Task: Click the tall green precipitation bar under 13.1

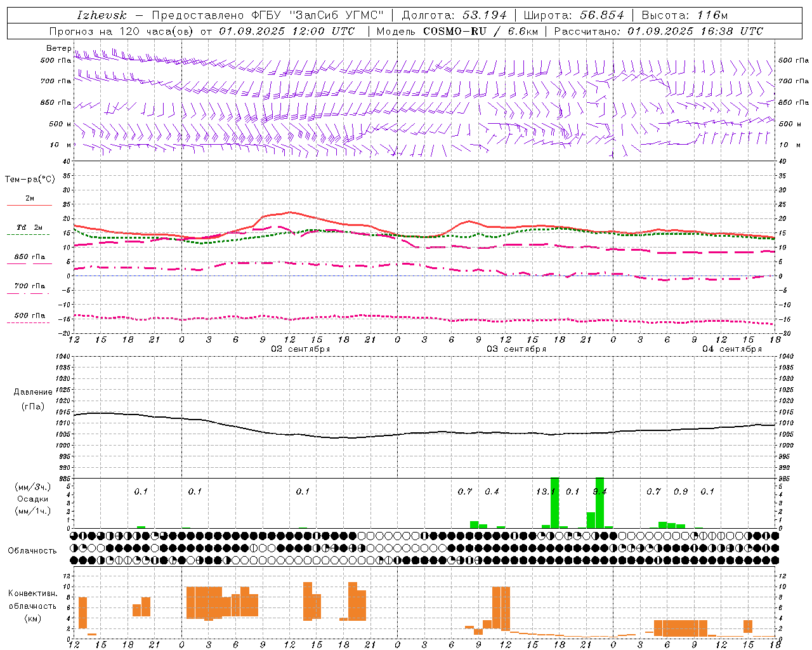Action: pos(554,503)
